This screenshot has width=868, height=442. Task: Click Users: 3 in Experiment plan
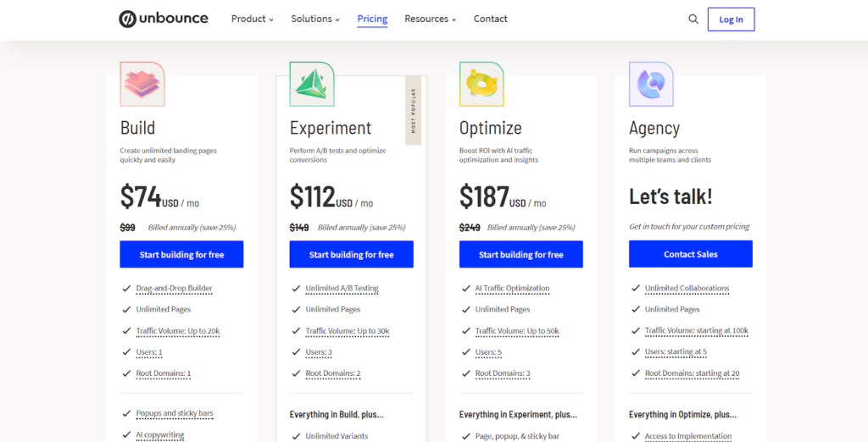(x=319, y=352)
